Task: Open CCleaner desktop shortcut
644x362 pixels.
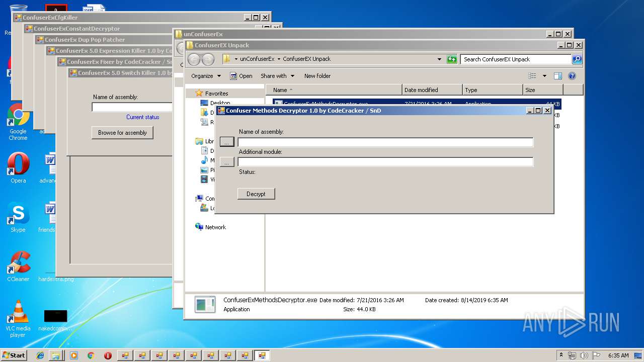Action: pyautogui.click(x=18, y=267)
